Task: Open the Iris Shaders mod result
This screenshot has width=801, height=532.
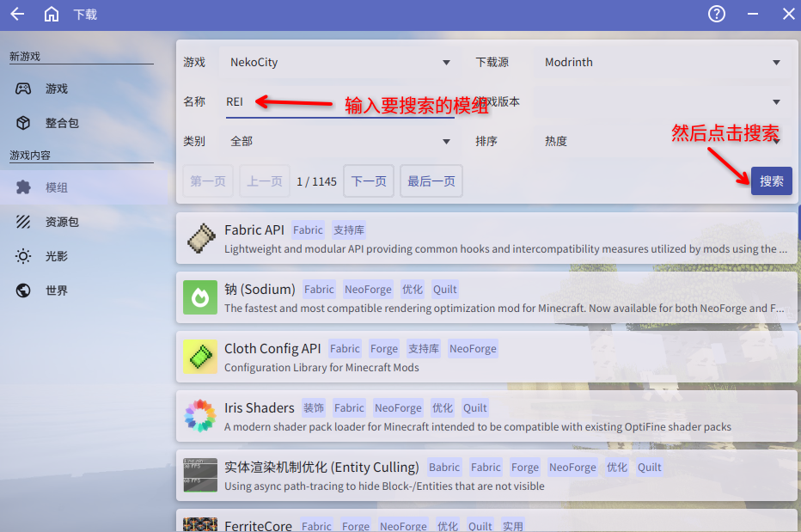Action: click(486, 417)
